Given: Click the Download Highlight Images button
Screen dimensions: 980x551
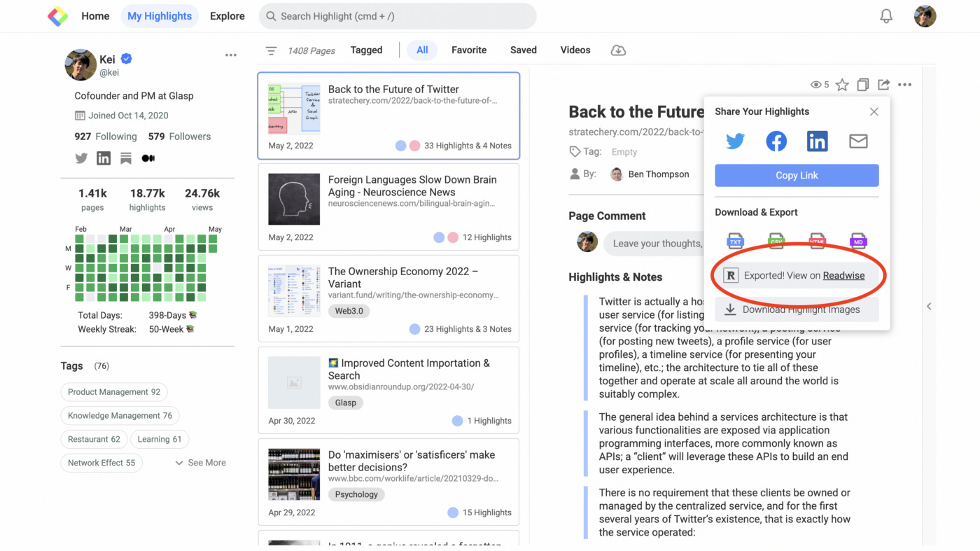Looking at the screenshot, I should coord(797,309).
